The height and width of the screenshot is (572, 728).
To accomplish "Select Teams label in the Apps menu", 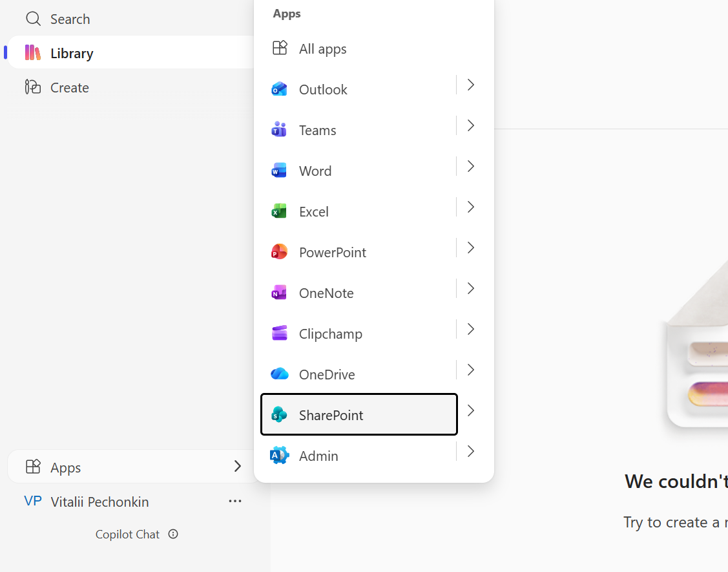I will pyautogui.click(x=318, y=130).
